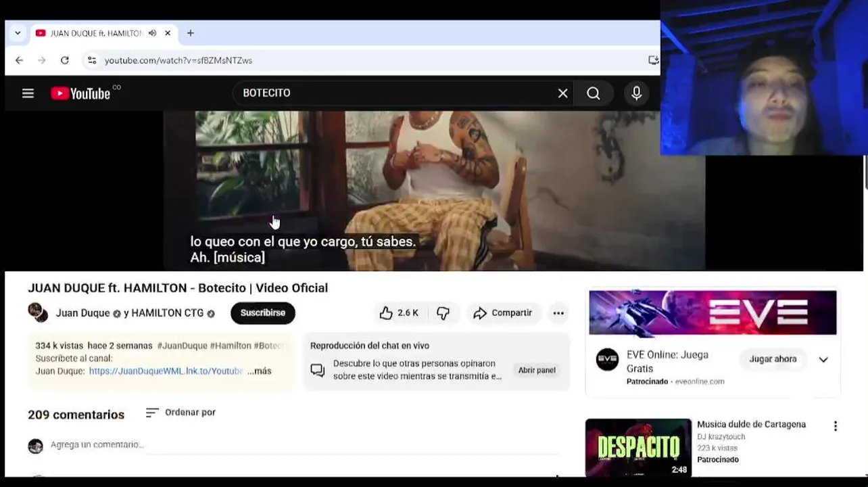The width and height of the screenshot is (868, 487).
Task: Open Musica dulde de Cartagena video title
Action: click(751, 424)
